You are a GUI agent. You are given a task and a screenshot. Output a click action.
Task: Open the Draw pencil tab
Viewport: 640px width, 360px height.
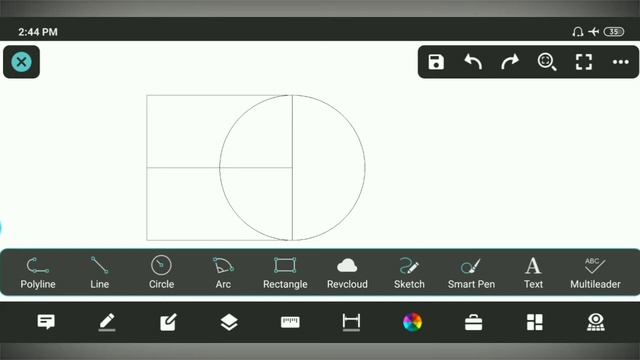coord(107,322)
